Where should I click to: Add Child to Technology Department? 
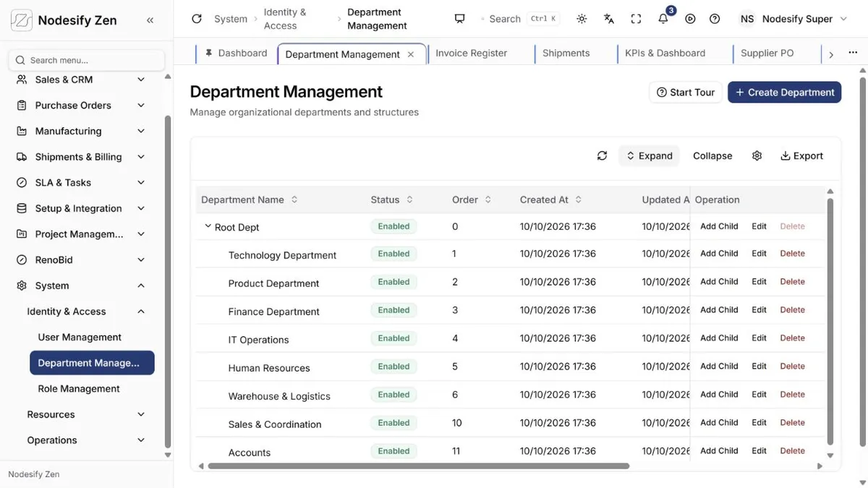tap(719, 254)
